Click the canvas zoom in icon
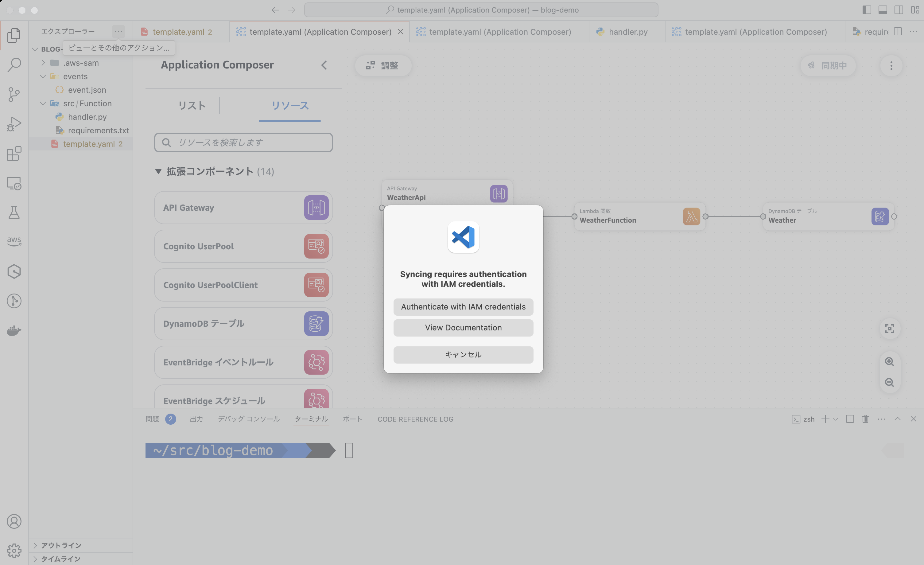 pos(889,361)
